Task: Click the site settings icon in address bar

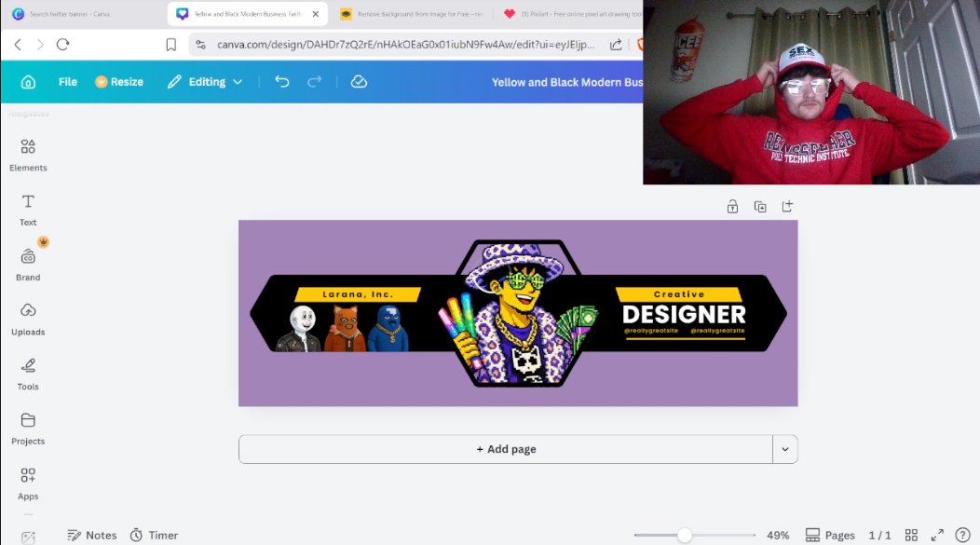Action: tap(200, 45)
